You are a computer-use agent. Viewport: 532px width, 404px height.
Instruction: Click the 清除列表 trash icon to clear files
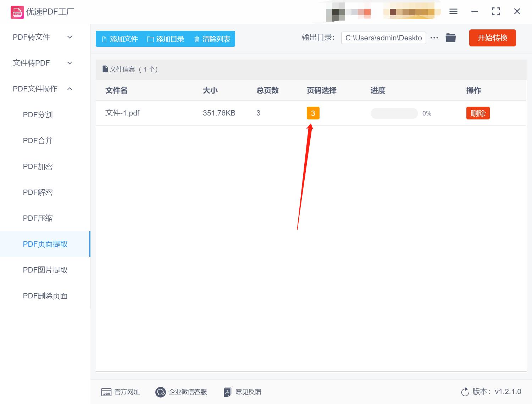[197, 39]
